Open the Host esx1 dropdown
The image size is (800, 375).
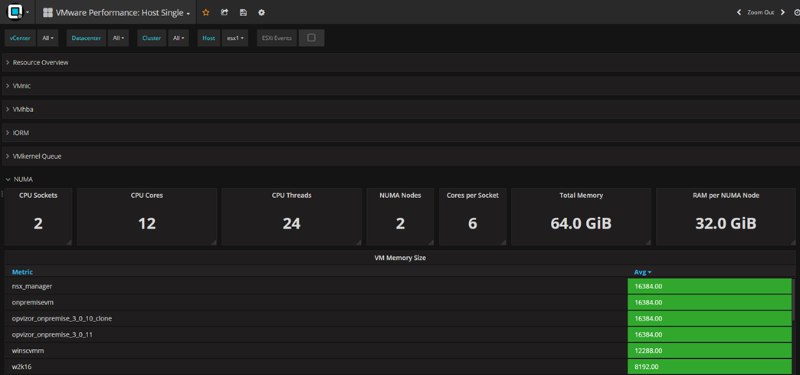(x=235, y=38)
